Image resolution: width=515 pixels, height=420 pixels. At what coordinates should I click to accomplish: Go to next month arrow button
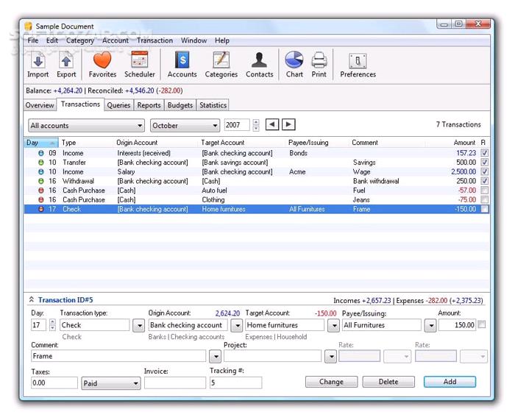[x=288, y=124]
